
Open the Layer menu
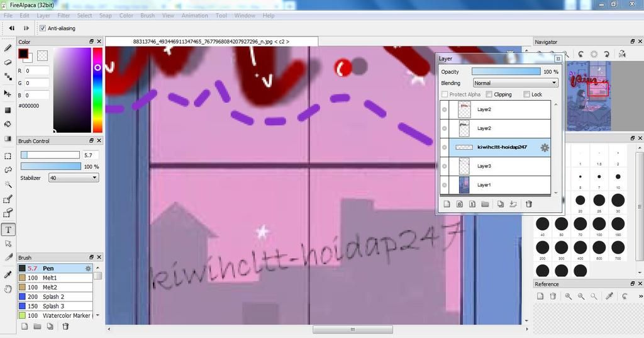(43, 16)
